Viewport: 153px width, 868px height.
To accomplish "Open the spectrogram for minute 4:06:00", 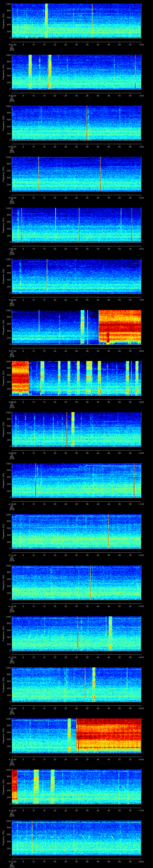I will coord(77,276).
